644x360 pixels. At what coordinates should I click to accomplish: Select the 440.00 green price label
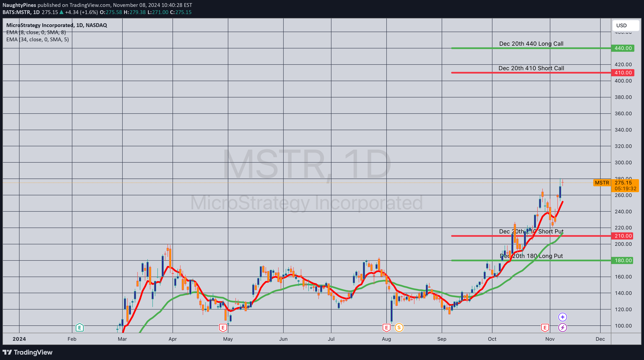[x=622, y=48]
